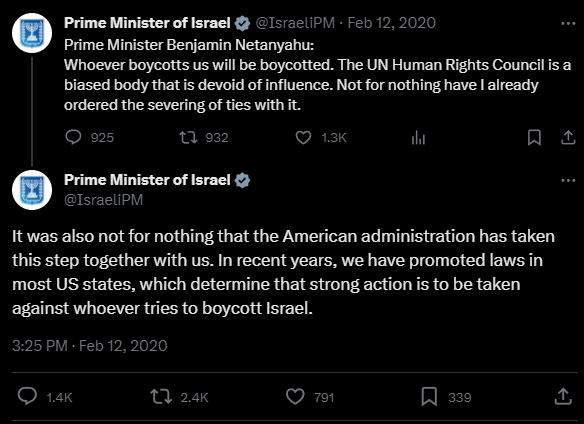The height and width of the screenshot is (424, 584).
Task: Open the Feb 12, 2020 date of first tweet
Action: click(391, 23)
